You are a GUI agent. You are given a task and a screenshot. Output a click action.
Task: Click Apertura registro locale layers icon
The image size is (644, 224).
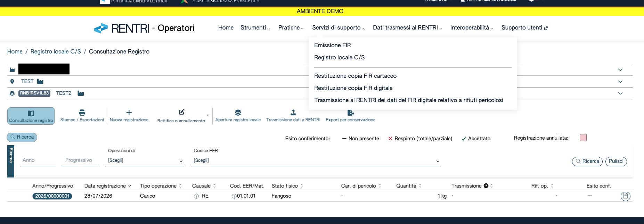tap(238, 113)
